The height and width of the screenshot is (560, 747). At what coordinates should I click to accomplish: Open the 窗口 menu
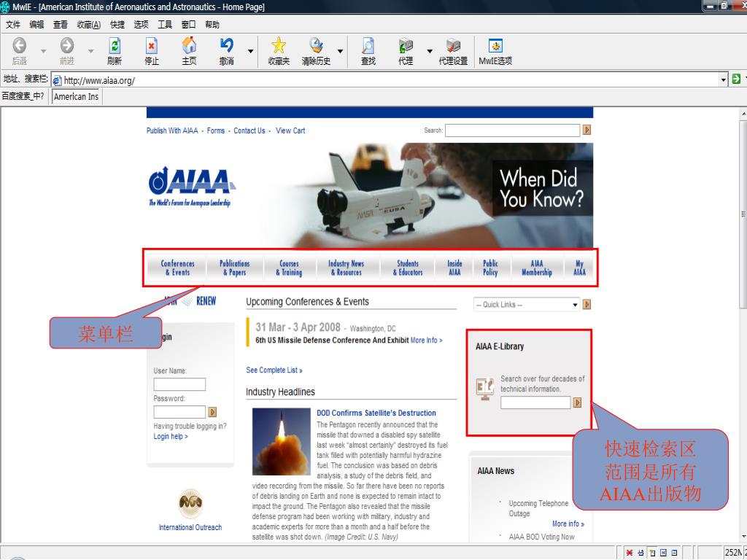(x=189, y=25)
